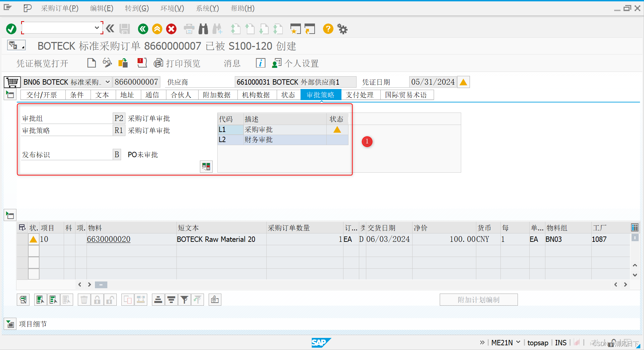Image resolution: width=644 pixels, height=350 pixels.
Task: Click the 附加计划编制 button
Action: tap(479, 300)
